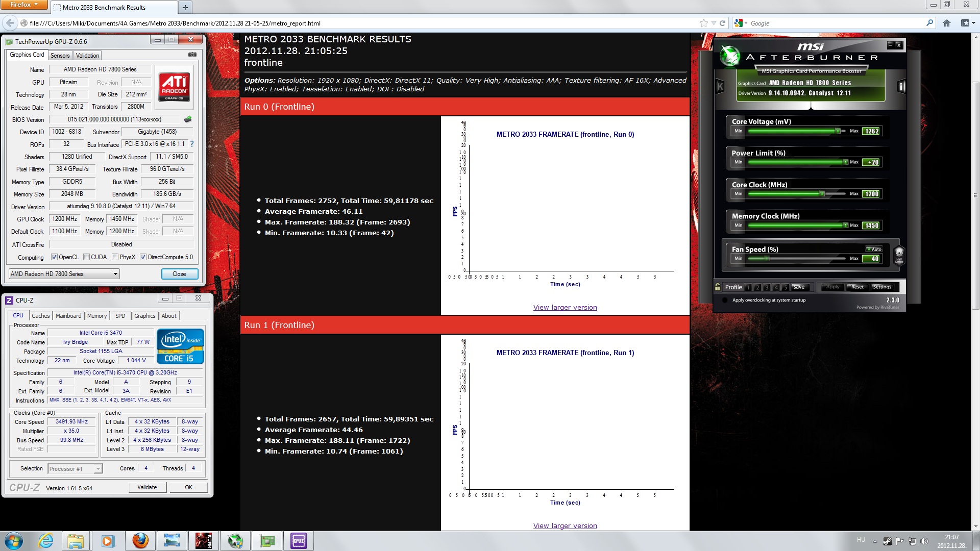Image resolution: width=980 pixels, height=551 pixels.
Task: Toggle the PhysX checkbox in GPU-Z
Action: pyautogui.click(x=115, y=257)
